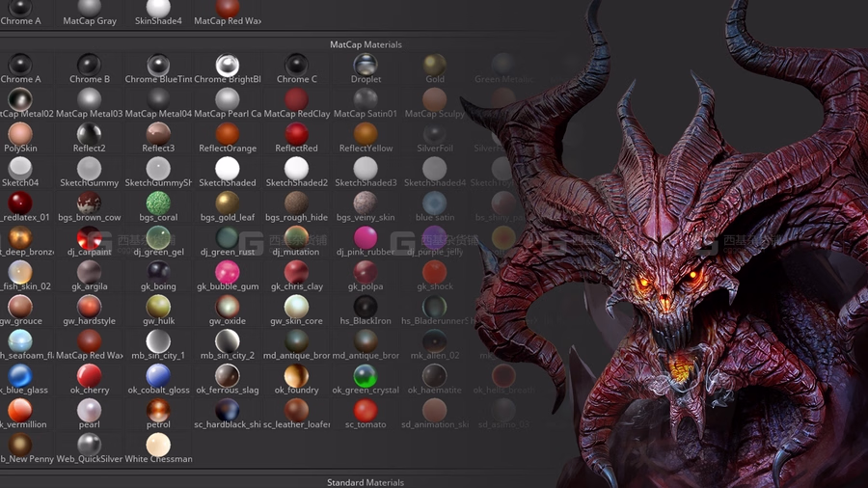Choose the ReflectRed material
This screenshot has width=868, height=488.
pyautogui.click(x=297, y=138)
